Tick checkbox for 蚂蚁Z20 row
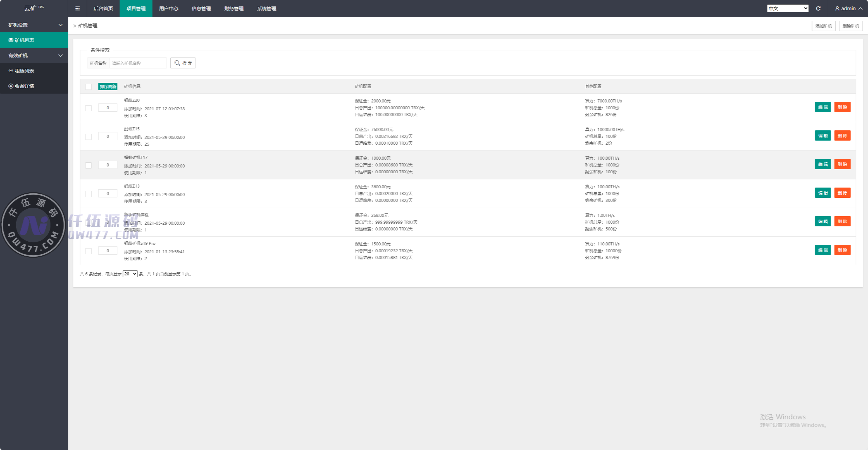Image resolution: width=868 pixels, height=450 pixels. [x=88, y=108]
